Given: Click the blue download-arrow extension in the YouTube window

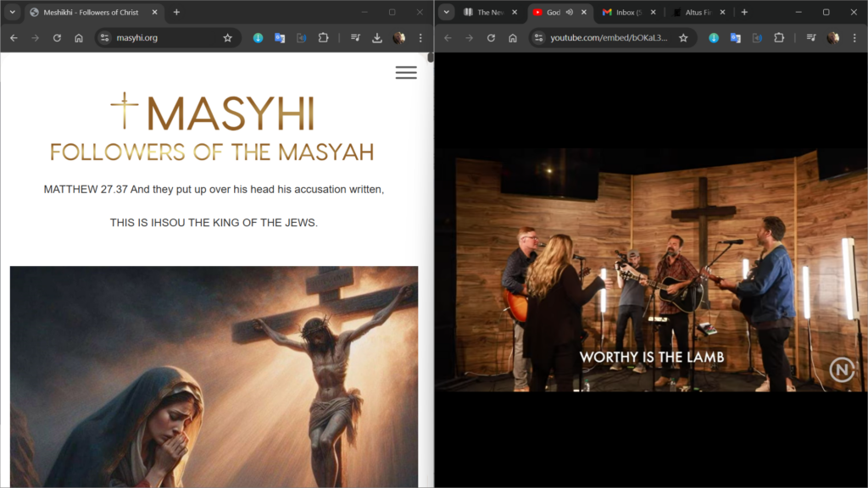Looking at the screenshot, I should click(x=715, y=38).
